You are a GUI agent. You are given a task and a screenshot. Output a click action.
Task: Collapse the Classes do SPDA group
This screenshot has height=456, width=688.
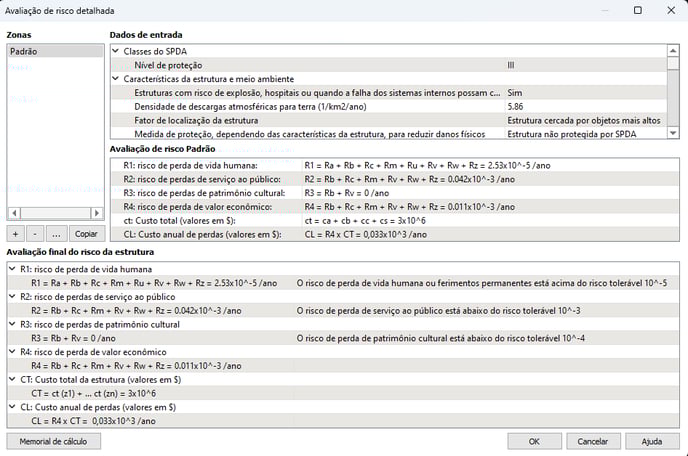click(116, 51)
